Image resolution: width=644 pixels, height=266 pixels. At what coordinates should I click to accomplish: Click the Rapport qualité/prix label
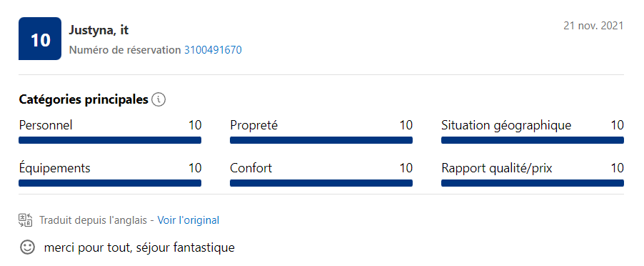point(497,168)
